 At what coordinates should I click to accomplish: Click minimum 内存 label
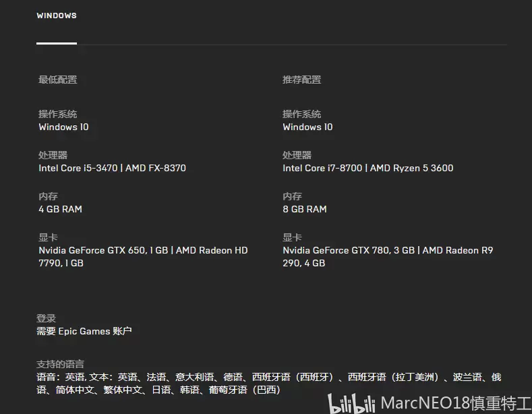[x=48, y=196]
